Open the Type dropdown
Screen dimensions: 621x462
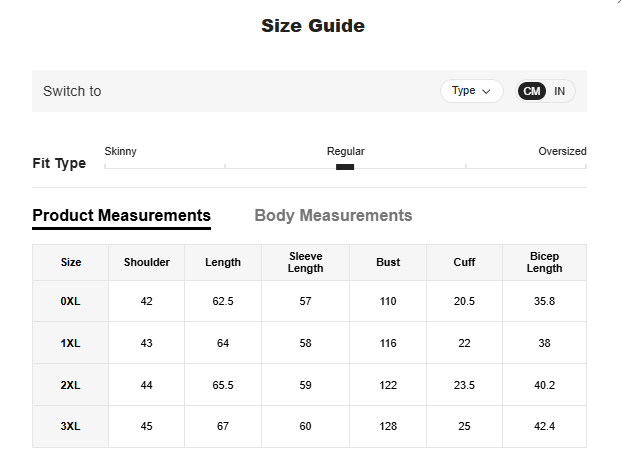click(471, 91)
